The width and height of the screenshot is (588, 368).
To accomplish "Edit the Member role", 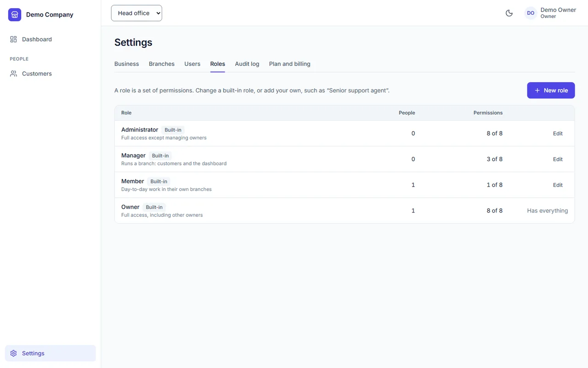I will point(558,185).
